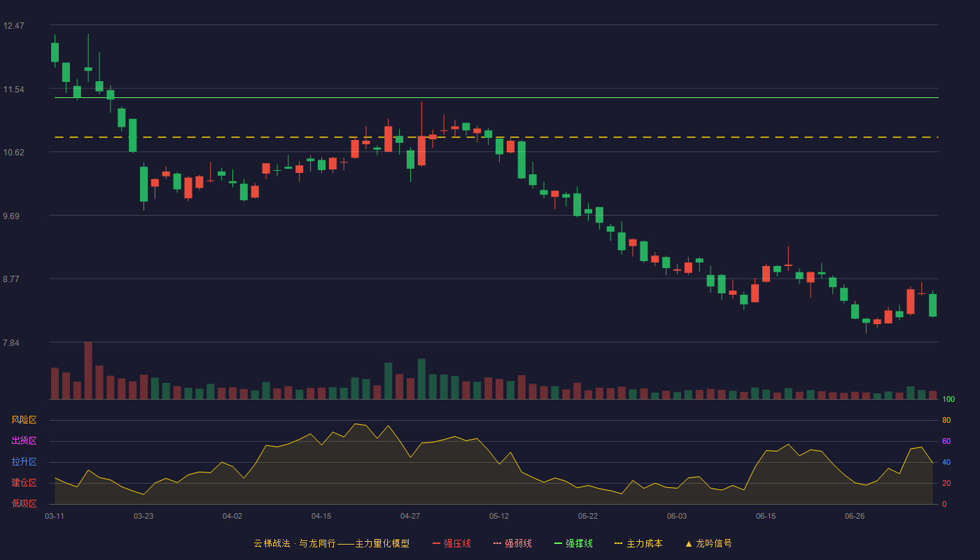Click the green 100 indicator scale value
Image resolution: width=980 pixels, height=560 pixels.
[948, 400]
